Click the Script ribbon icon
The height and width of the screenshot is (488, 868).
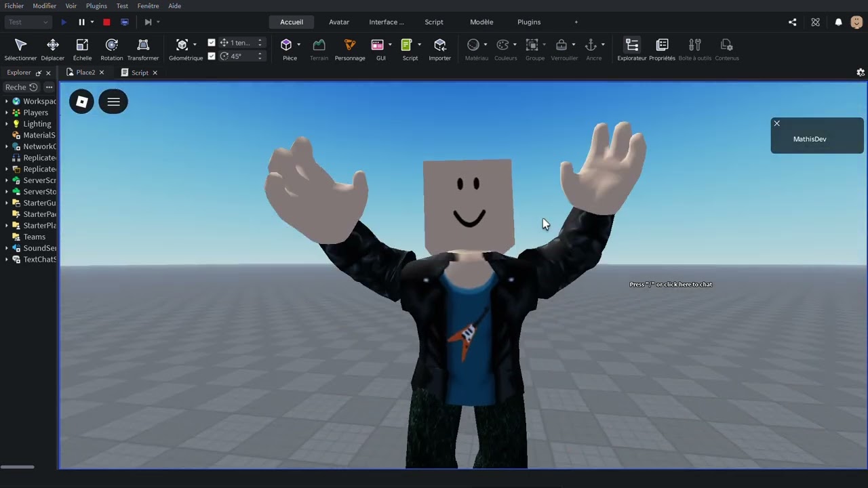click(407, 45)
